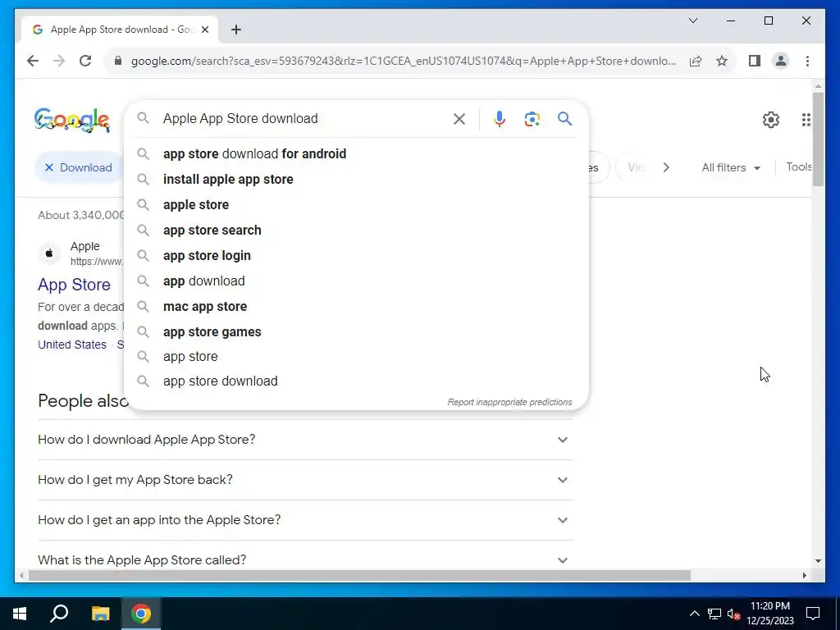
Task: Click the address bar URL
Action: [403, 61]
